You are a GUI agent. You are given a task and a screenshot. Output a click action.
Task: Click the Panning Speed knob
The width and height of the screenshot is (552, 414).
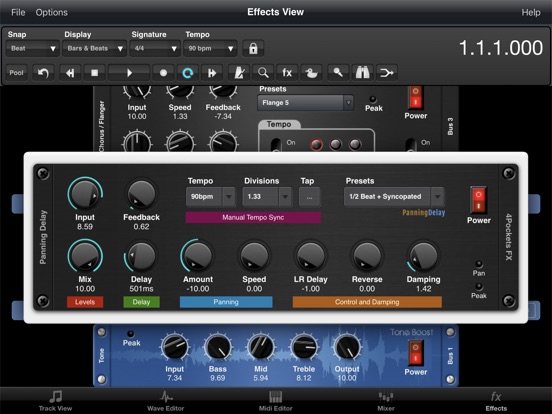pyautogui.click(x=254, y=256)
